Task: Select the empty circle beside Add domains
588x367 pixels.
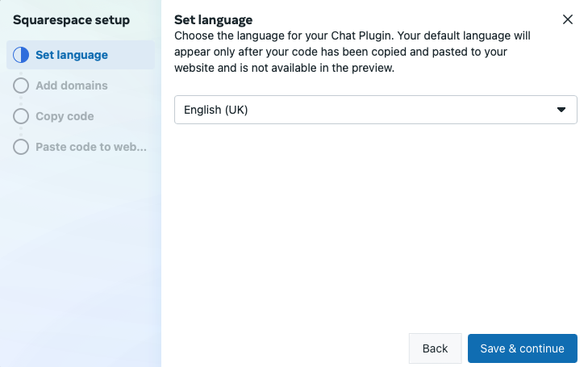Action: (x=21, y=85)
